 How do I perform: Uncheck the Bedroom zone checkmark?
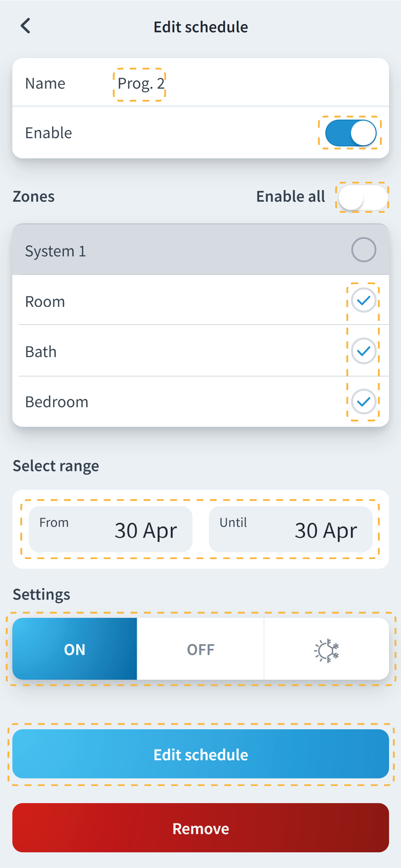point(363,401)
